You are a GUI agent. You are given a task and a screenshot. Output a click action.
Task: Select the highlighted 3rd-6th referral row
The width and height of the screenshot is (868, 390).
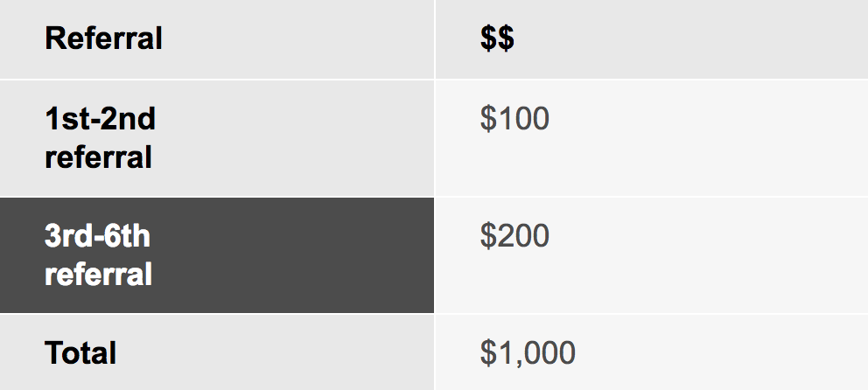coord(217,255)
